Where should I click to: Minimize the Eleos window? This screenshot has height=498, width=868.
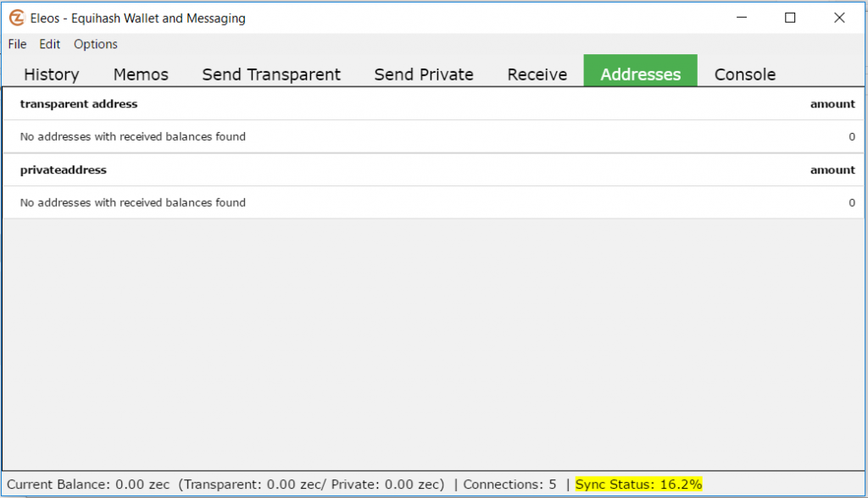(742, 18)
